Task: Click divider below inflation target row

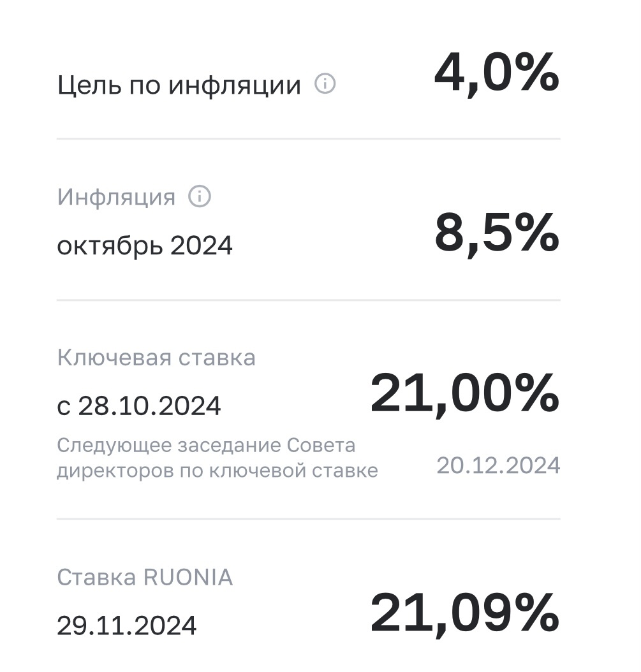Action: pyautogui.click(x=308, y=139)
